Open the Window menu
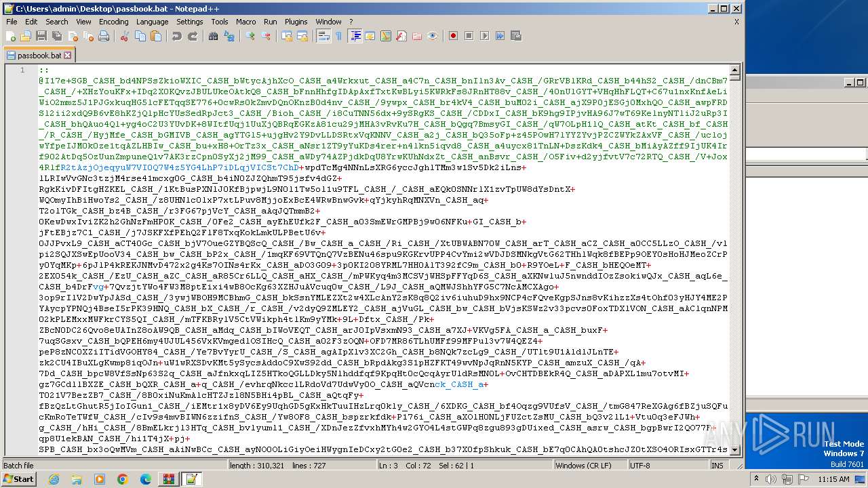 tap(328, 22)
